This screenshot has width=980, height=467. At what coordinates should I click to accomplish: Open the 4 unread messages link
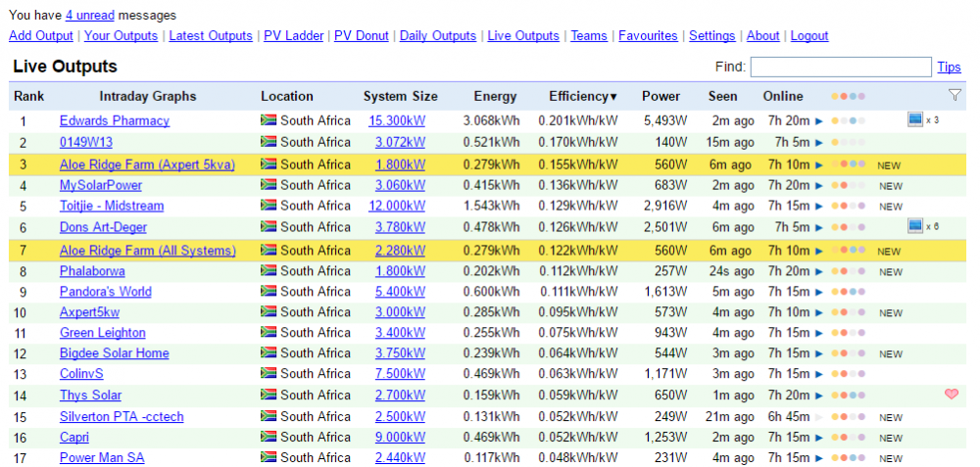pos(90,15)
